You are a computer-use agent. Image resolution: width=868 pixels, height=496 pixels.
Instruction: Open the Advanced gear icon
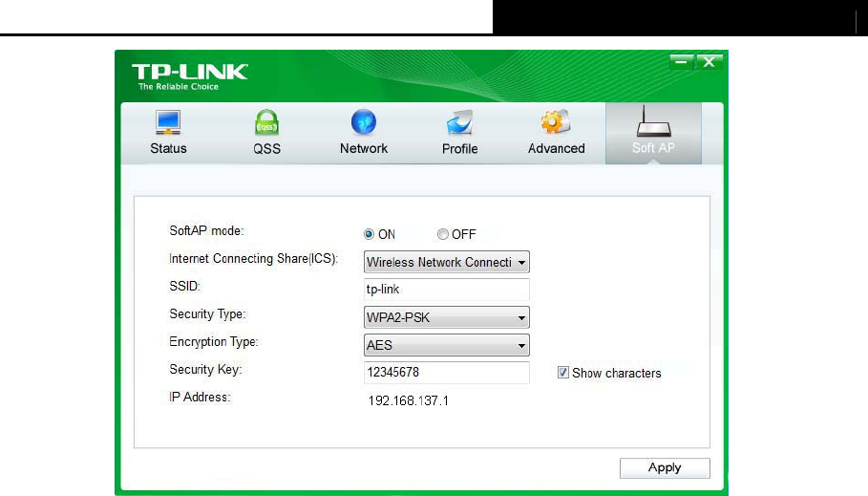(556, 122)
